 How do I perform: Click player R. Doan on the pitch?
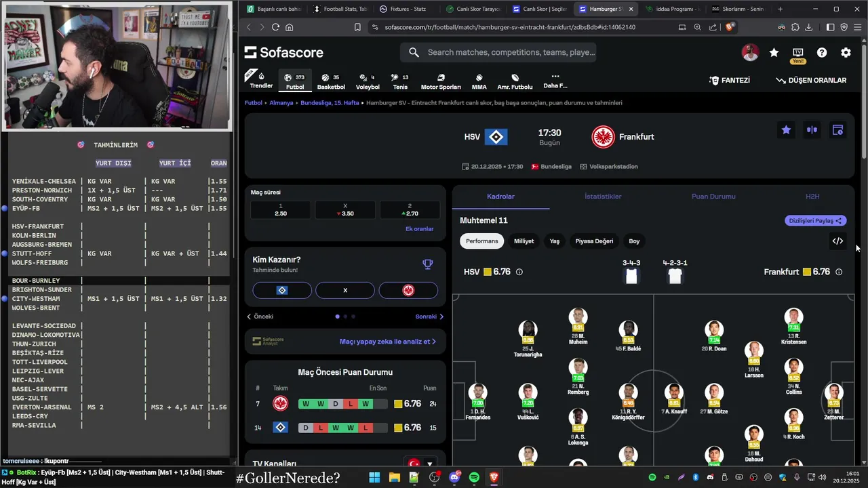(x=713, y=337)
